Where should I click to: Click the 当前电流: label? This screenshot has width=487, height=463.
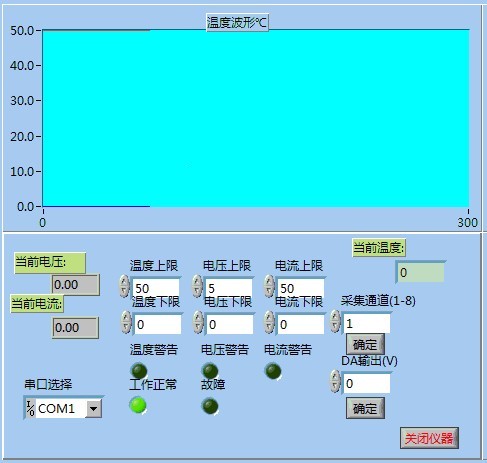tap(37, 304)
